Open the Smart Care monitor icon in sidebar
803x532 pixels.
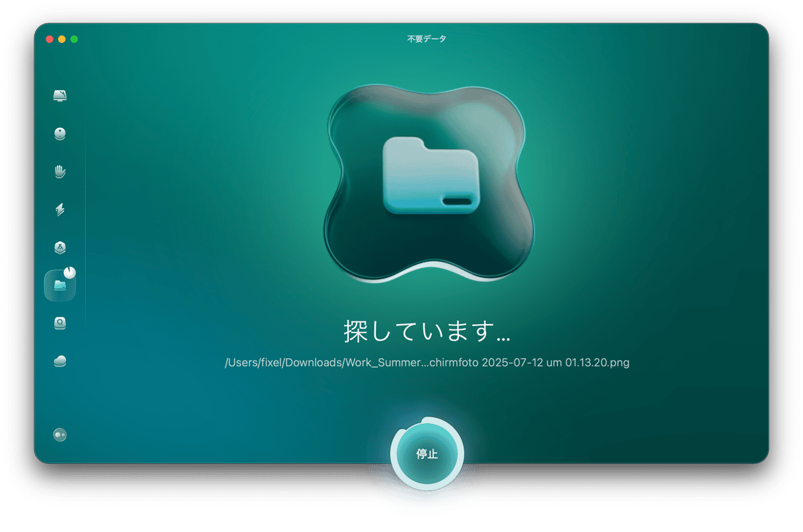tap(60, 96)
